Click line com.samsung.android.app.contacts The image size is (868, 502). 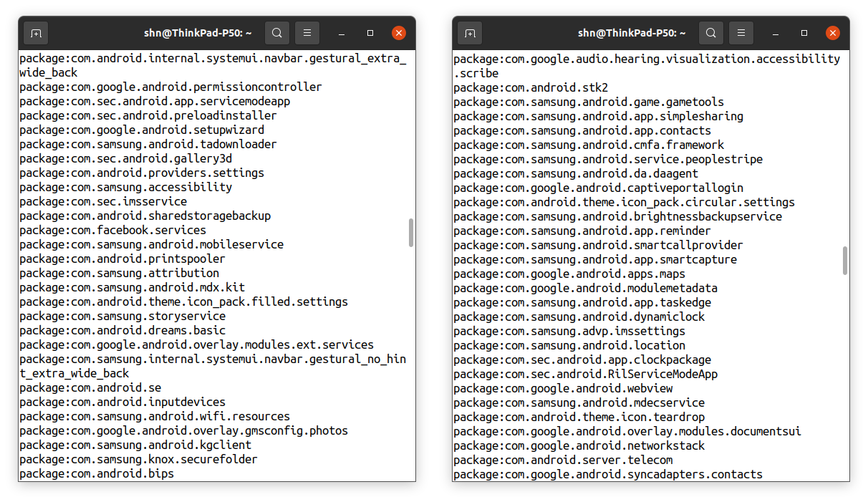(x=582, y=131)
